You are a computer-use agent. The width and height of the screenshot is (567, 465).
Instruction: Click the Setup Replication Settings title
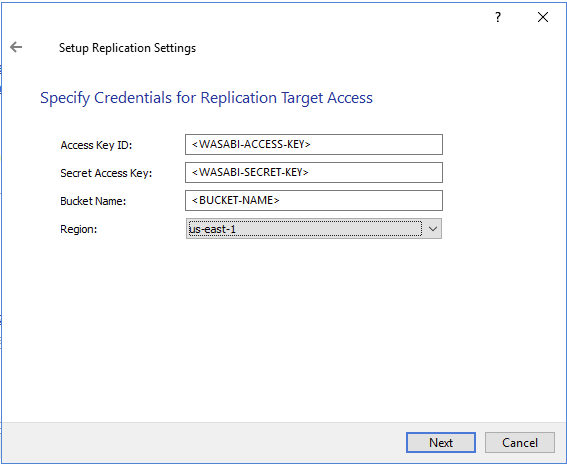coord(127,48)
